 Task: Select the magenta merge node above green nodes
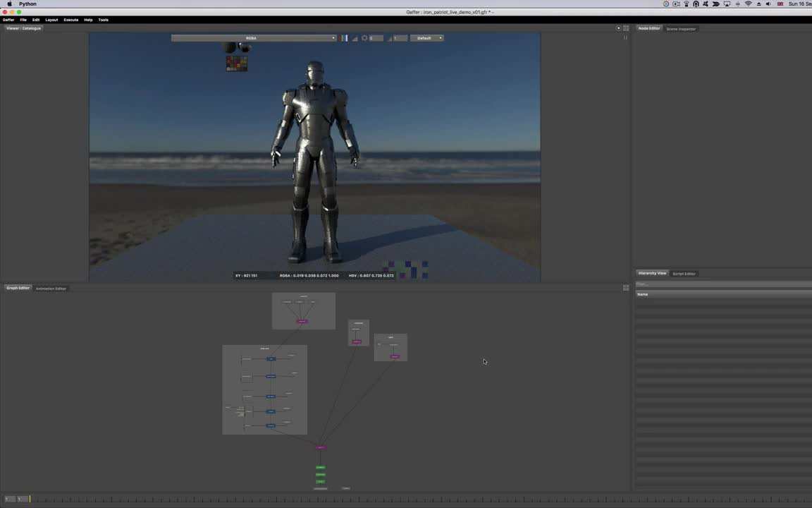[x=321, y=447]
